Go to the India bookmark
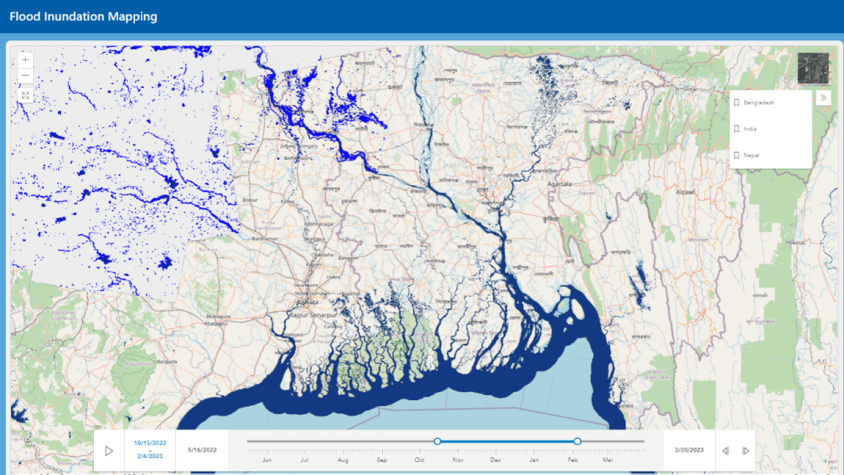The image size is (844, 475). [751, 129]
